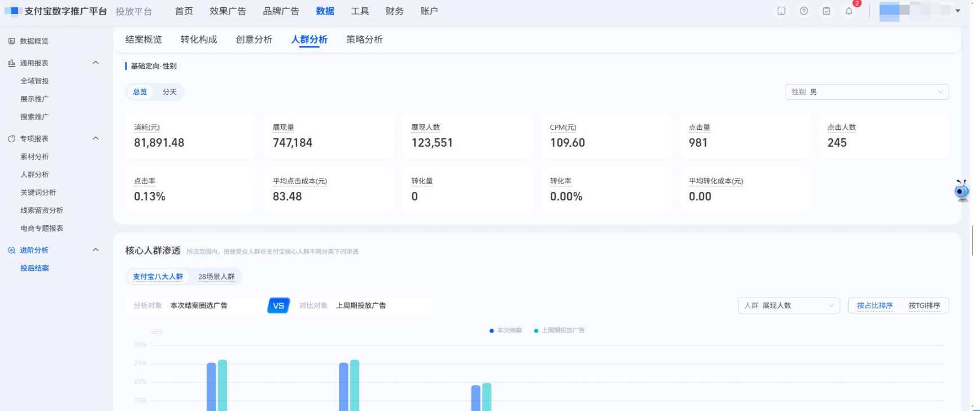Click the 本次结案圈选广告 analysis object field

[x=195, y=305]
